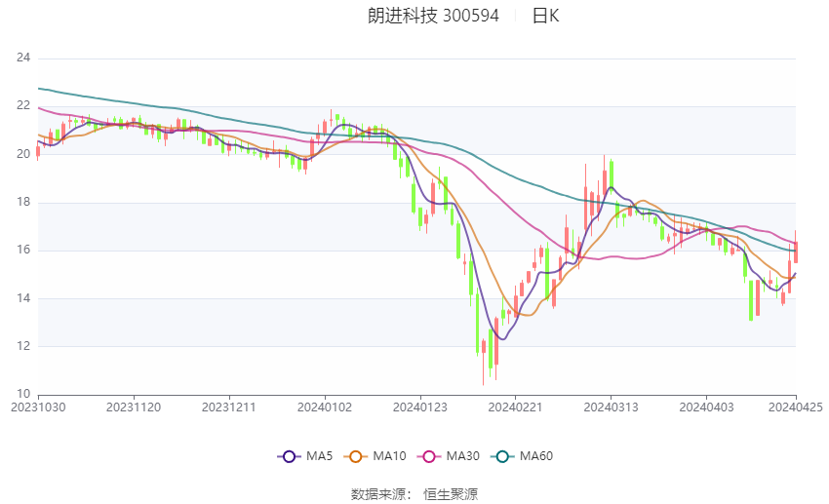
Task: Click the 20240403 x-axis date label
Action: [x=706, y=407]
